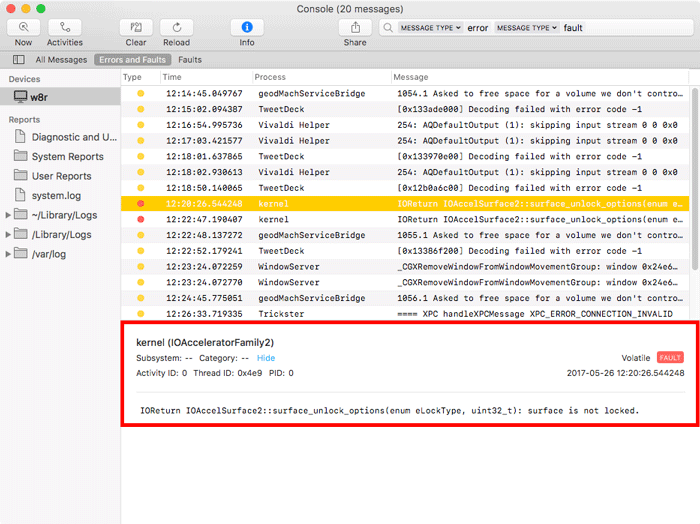The height and width of the screenshot is (524, 700).
Task: Switch to All Messages filter
Action: (x=61, y=60)
